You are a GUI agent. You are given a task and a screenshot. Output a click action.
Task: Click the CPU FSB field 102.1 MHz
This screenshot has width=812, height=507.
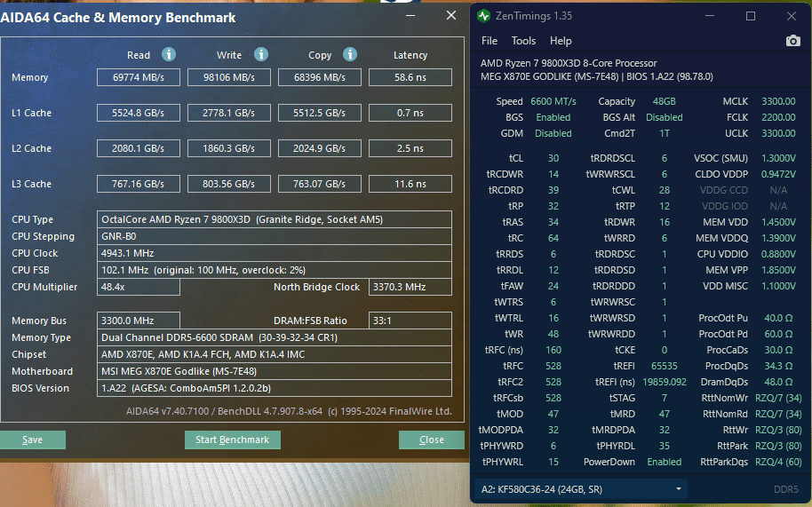tap(275, 270)
